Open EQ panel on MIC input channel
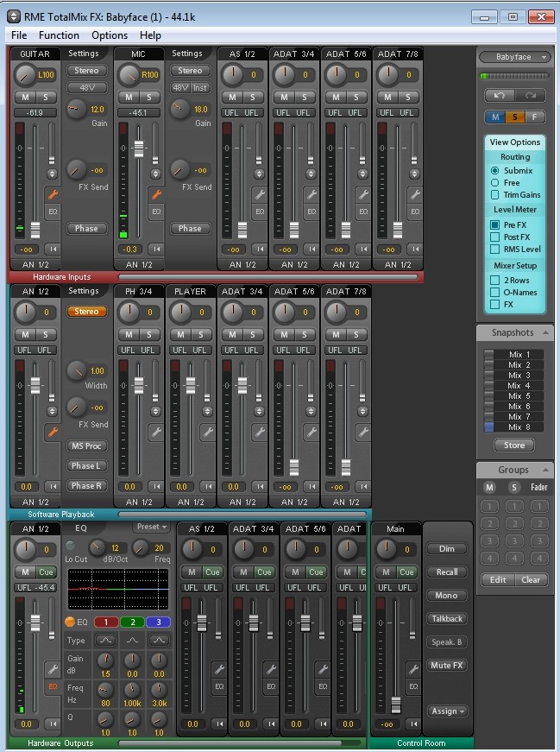The height and width of the screenshot is (752, 560). coord(156,212)
